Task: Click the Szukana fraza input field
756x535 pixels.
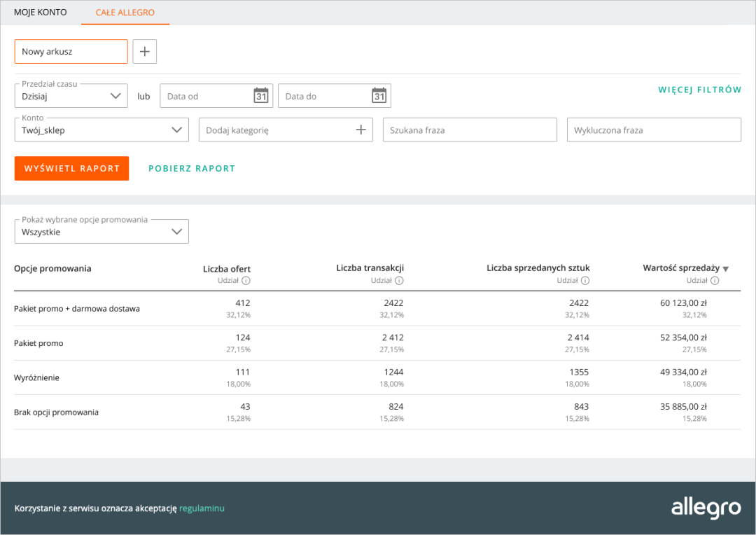Action: click(470, 130)
